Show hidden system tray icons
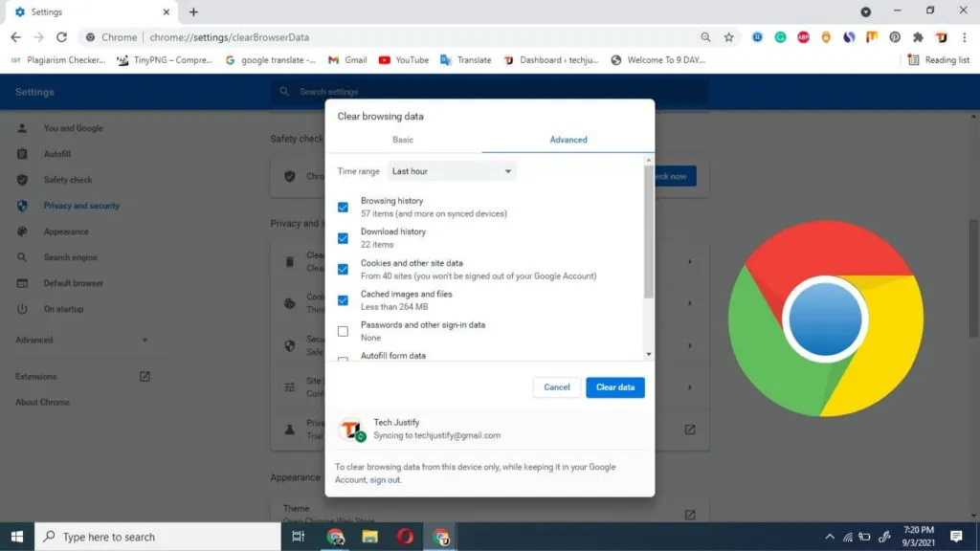Image resolution: width=980 pixels, height=551 pixels. [x=830, y=537]
